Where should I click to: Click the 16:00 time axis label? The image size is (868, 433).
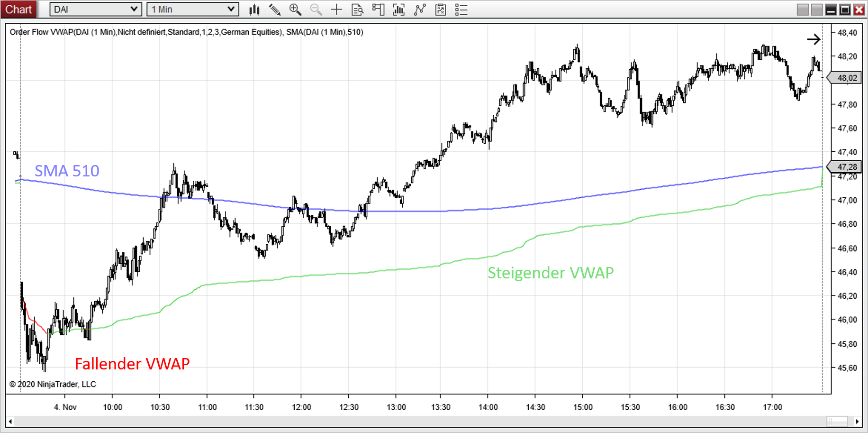(678, 407)
